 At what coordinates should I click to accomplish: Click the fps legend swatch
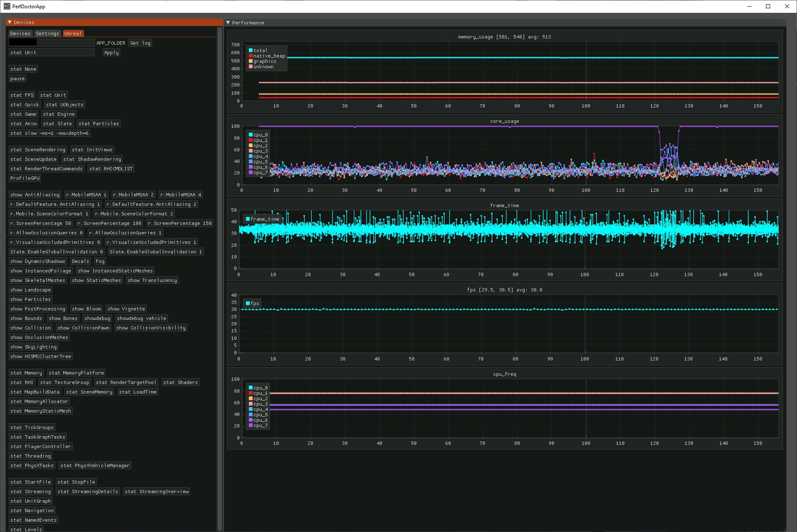[248, 303]
